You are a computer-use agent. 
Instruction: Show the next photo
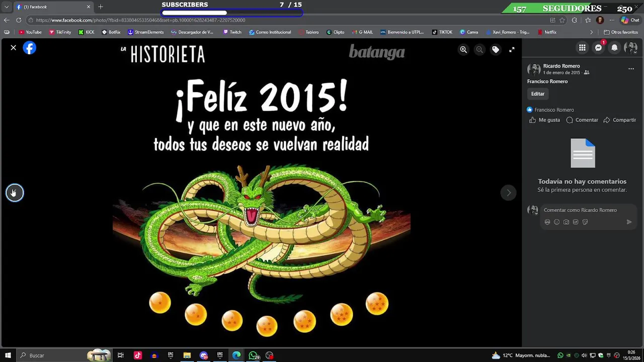(509, 193)
